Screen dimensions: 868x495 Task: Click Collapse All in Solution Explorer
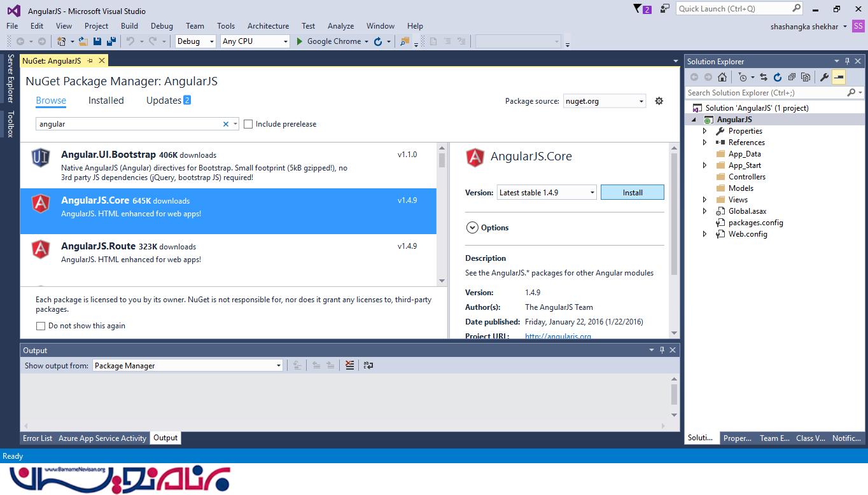tap(791, 77)
